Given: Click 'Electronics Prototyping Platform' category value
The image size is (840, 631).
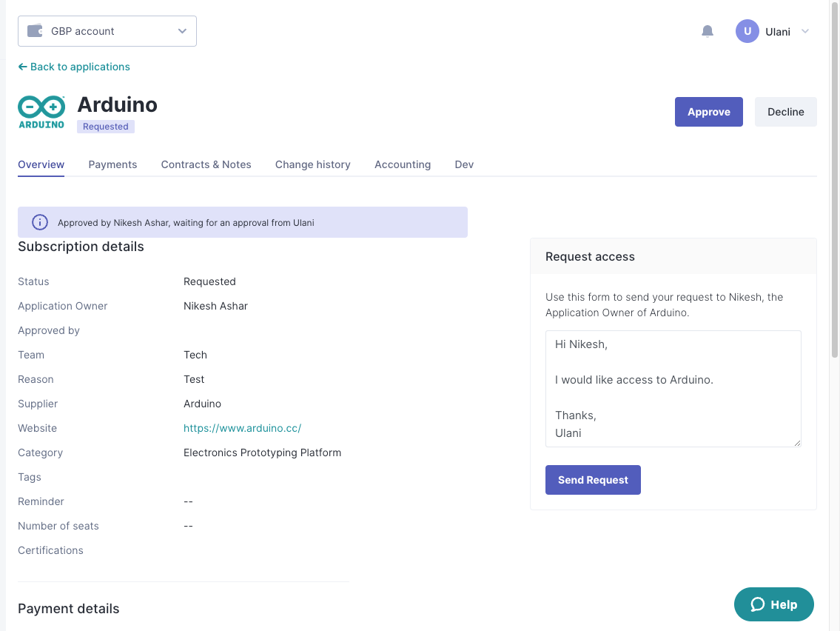Looking at the screenshot, I should click(262, 453).
